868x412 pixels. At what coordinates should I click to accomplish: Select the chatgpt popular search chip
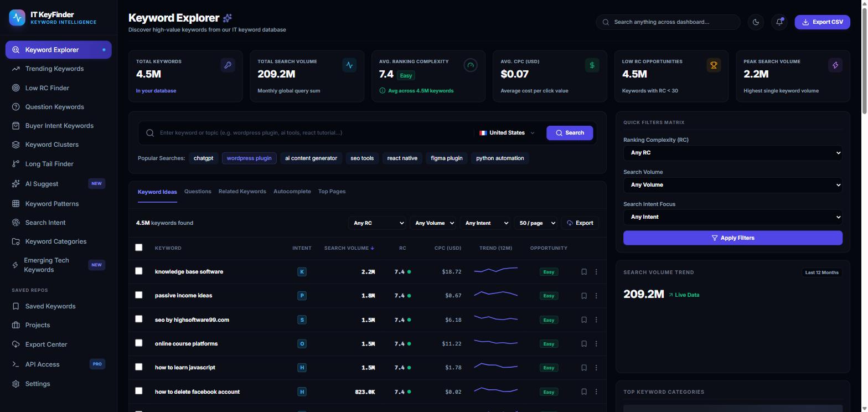coord(203,158)
